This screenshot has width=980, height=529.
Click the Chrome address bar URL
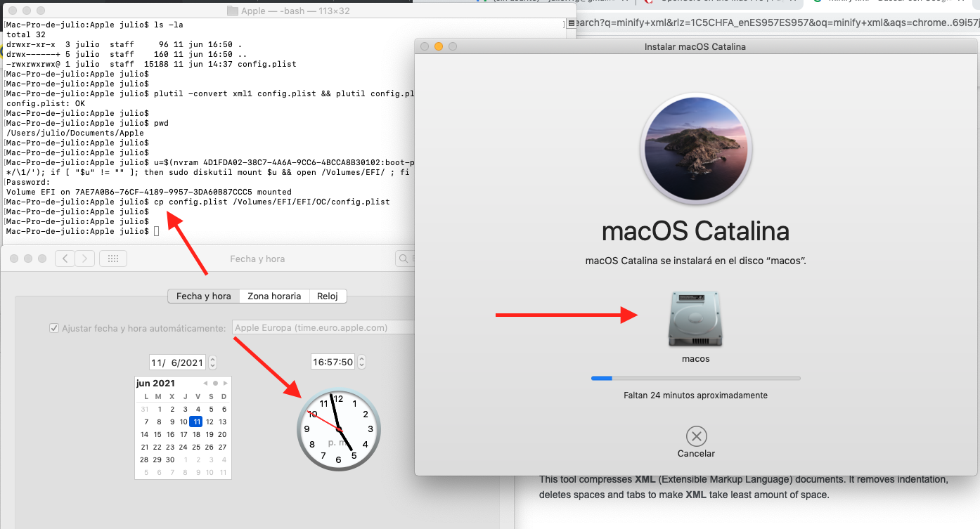coord(776,22)
